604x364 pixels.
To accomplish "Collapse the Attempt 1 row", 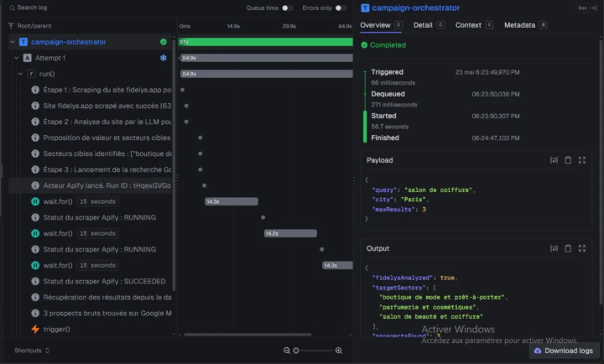I will 16,58.
